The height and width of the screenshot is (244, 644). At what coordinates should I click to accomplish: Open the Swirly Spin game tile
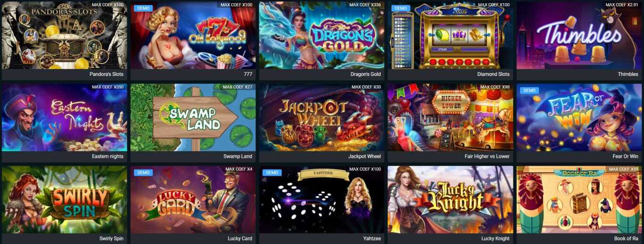pyautogui.click(x=64, y=199)
